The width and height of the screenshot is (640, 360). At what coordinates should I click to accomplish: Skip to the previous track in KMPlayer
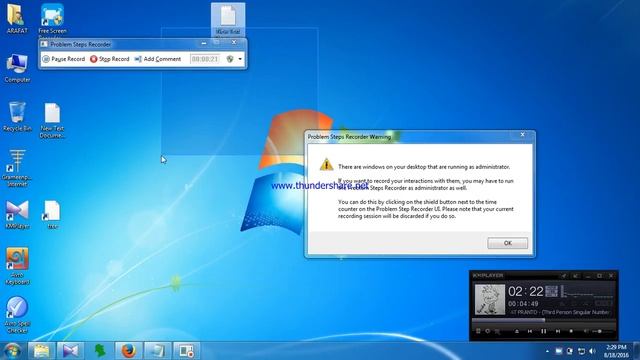(530, 331)
